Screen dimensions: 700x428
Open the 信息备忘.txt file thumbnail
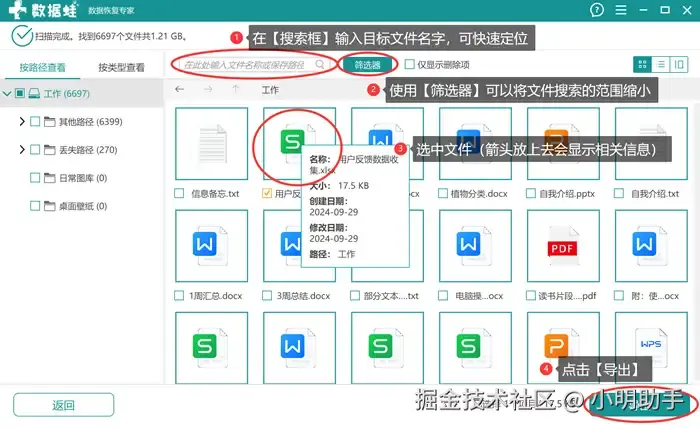[212, 144]
